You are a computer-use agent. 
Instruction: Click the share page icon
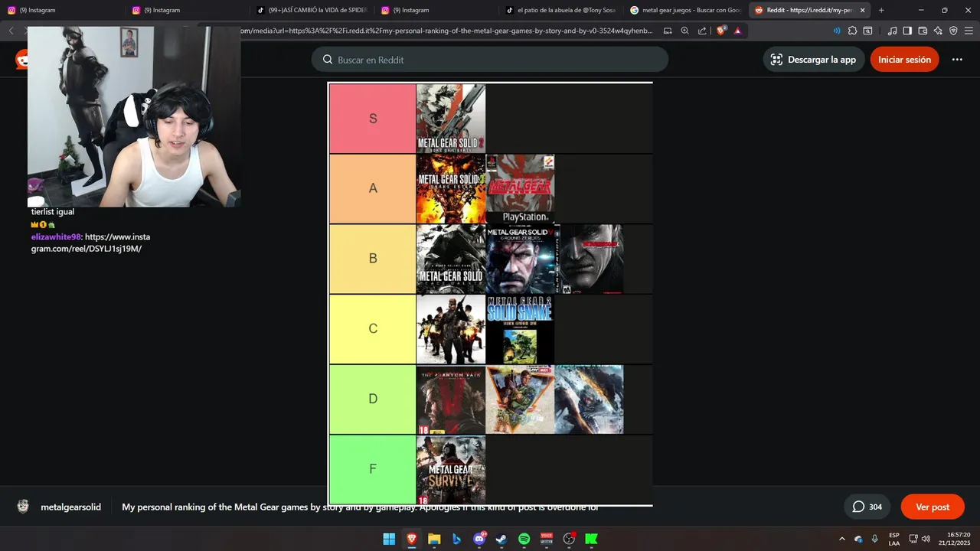coord(702,31)
